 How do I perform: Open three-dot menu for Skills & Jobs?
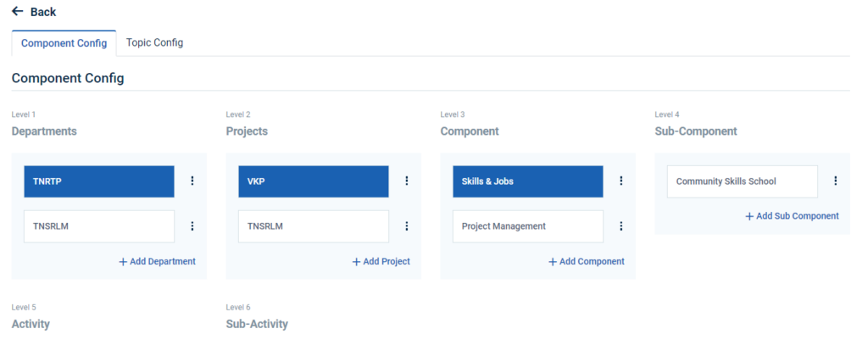point(621,181)
